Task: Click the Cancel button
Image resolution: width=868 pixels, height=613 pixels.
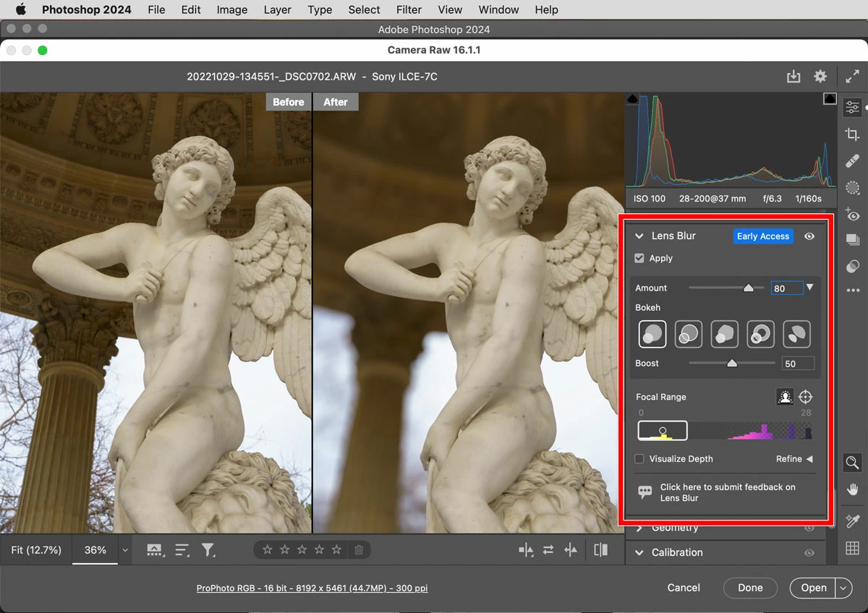Action: coord(684,588)
